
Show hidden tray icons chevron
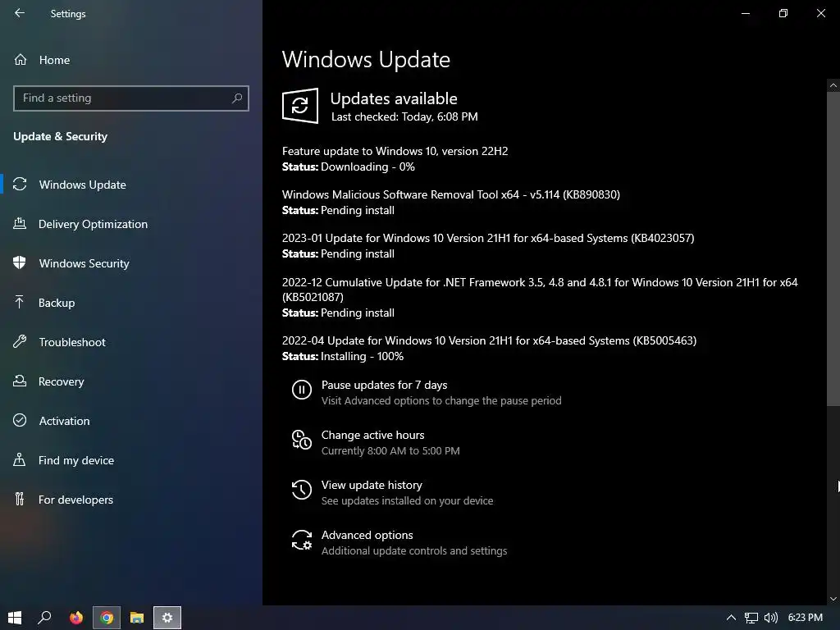[731, 619]
